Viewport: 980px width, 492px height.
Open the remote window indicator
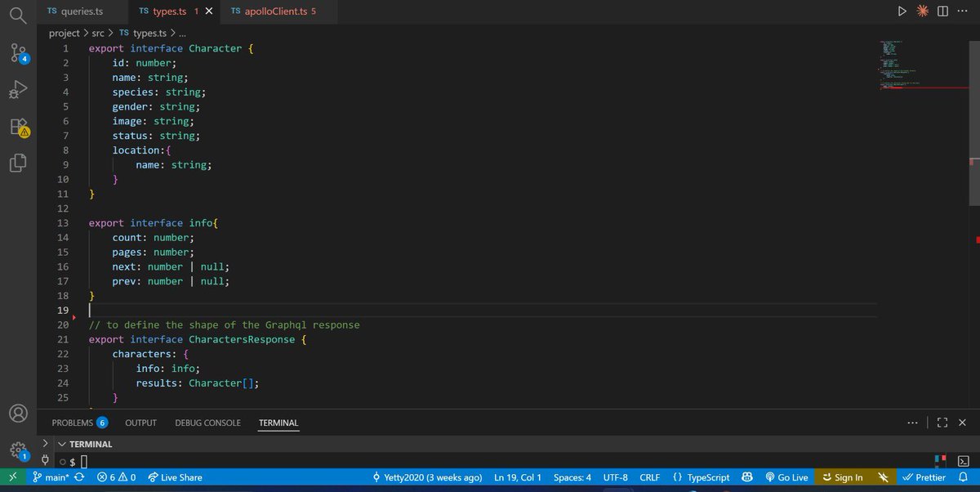pyautogui.click(x=11, y=477)
